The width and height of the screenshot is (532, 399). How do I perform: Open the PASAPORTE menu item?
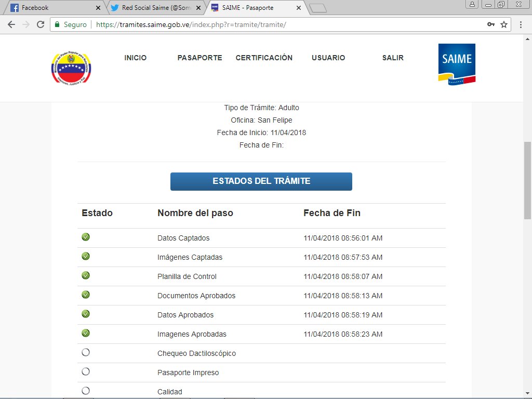(200, 58)
